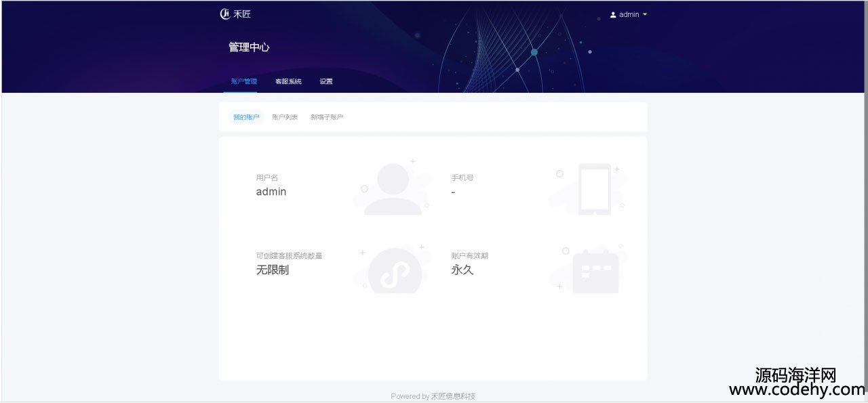Select the 我的账户 sub-tab
This screenshot has width=868, height=403.
(x=246, y=117)
